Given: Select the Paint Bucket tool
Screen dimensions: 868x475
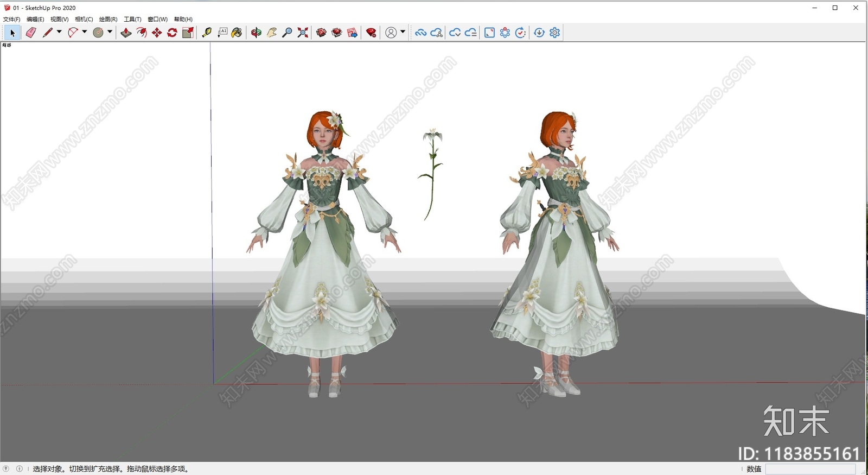Looking at the screenshot, I should pos(237,33).
